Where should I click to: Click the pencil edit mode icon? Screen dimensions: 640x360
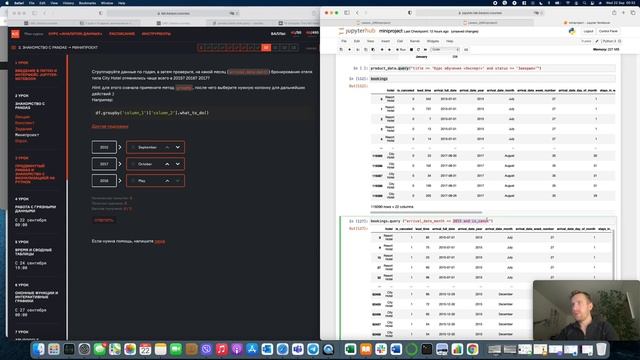597,41
